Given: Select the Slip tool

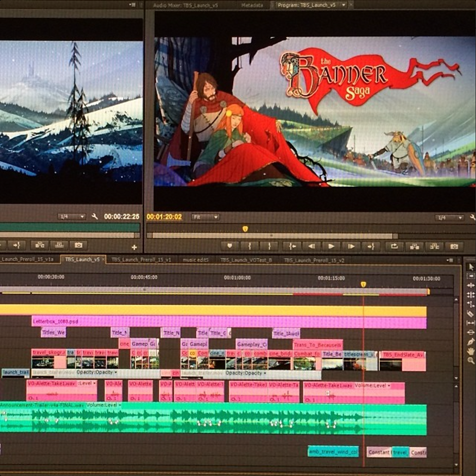Looking at the screenshot, I should click(471, 323).
